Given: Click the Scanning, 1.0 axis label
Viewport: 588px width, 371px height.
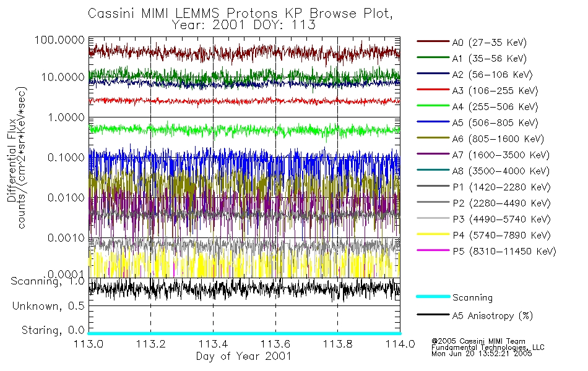Looking at the screenshot, I should [48, 281].
